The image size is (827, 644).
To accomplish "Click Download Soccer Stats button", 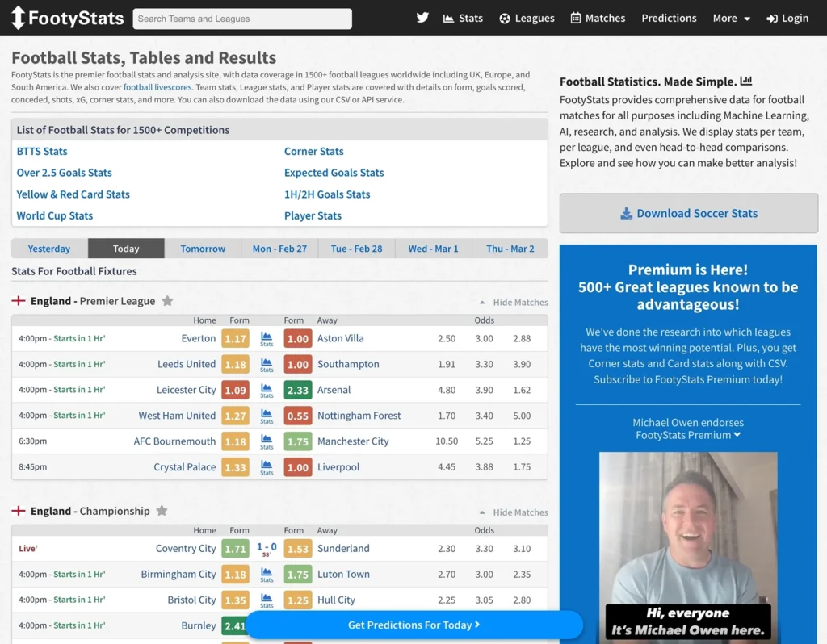I will pyautogui.click(x=688, y=213).
